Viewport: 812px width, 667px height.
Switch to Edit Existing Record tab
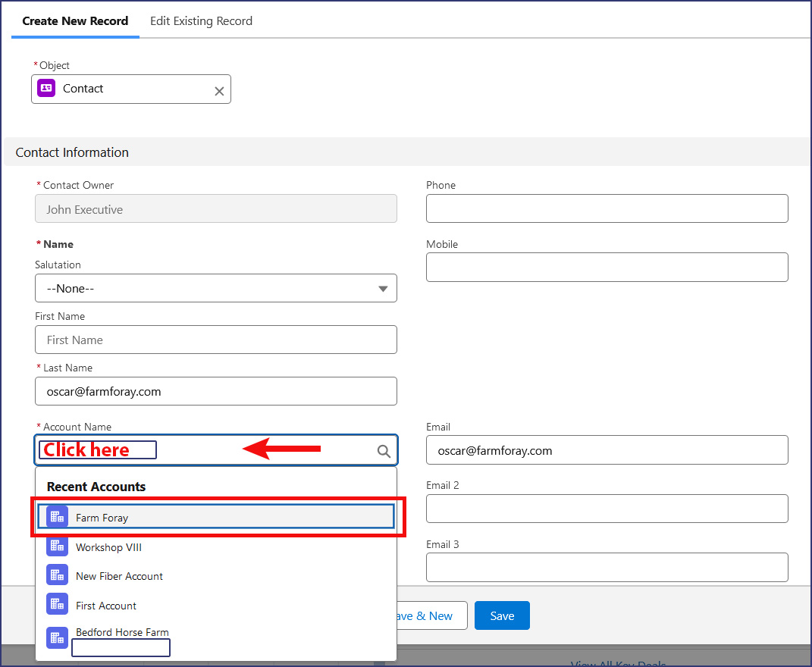click(x=201, y=21)
